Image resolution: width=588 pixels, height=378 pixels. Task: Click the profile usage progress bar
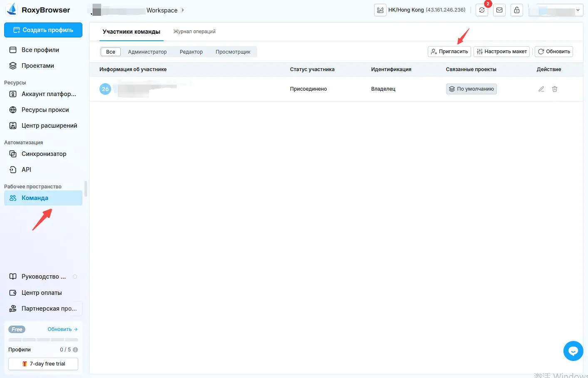tap(43, 340)
